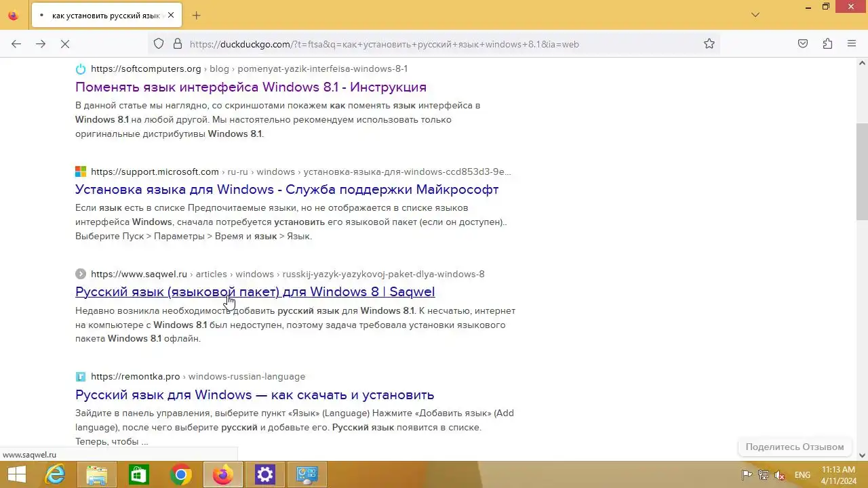Go back to the previous page
The height and width of the screenshot is (488, 868).
[x=16, y=44]
